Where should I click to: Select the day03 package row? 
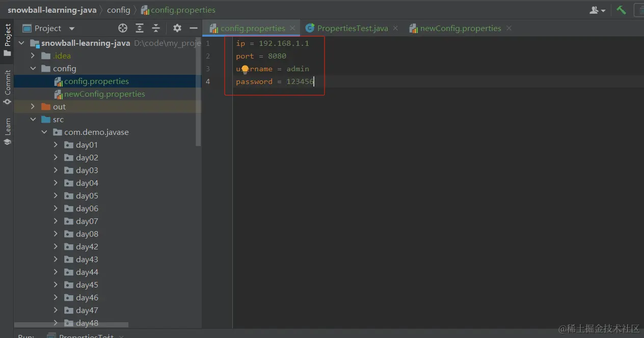[x=108, y=171]
